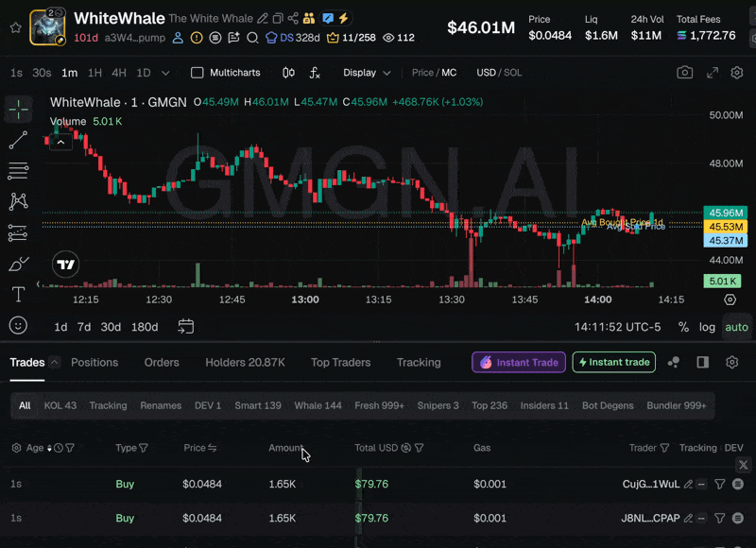Open the emoji sticker tool
Viewport: 756px width, 548px height.
coord(18,326)
